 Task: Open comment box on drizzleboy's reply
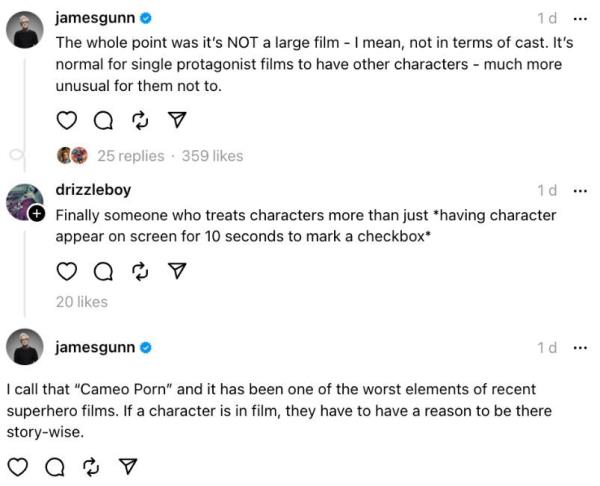coord(103,271)
